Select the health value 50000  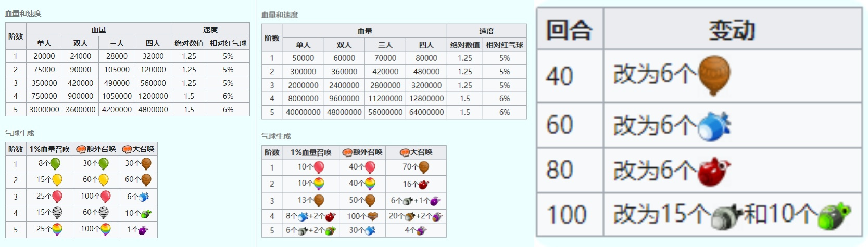click(303, 58)
